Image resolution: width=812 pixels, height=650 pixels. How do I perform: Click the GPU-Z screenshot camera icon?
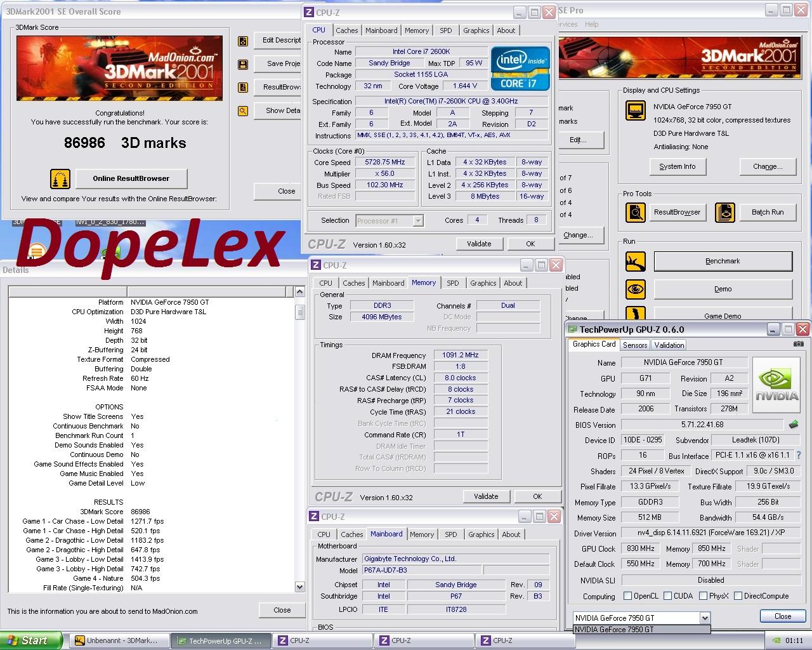[799, 343]
